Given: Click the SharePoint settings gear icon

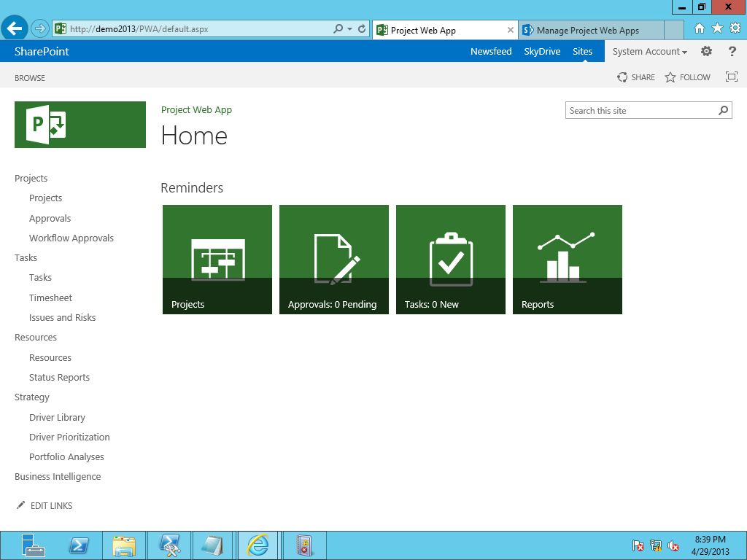Looking at the screenshot, I should (x=706, y=52).
